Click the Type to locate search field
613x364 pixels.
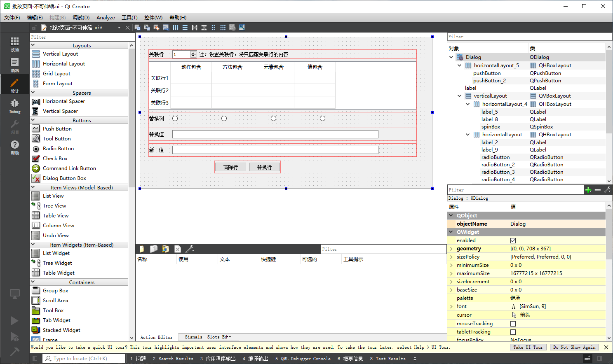(x=84, y=359)
